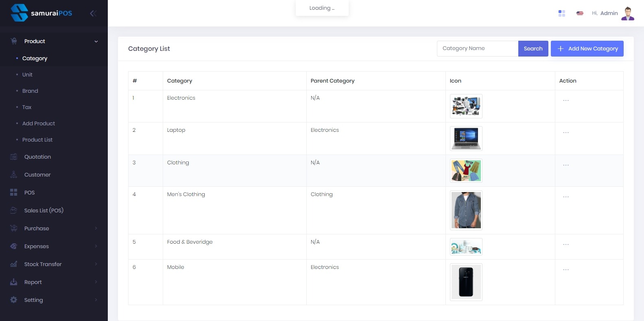The image size is (644, 321).
Task: Click Add New Category button
Action: point(587,49)
